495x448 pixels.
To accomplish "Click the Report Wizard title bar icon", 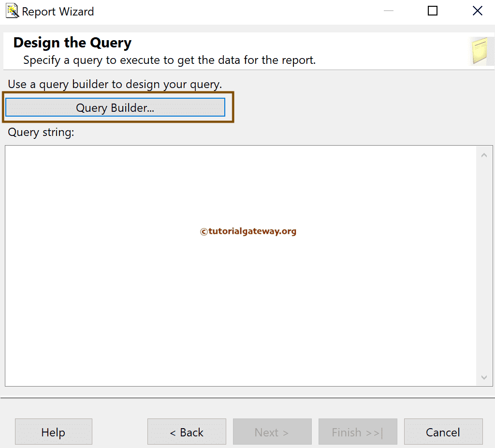I will click(x=12, y=11).
